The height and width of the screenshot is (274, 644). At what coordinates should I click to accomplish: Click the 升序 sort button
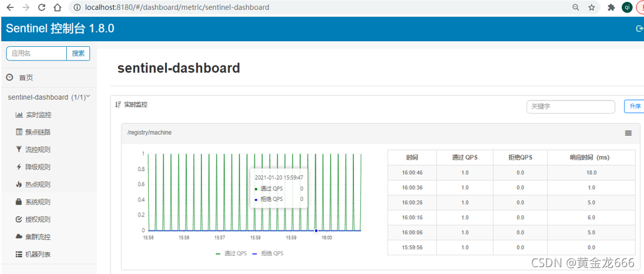coord(634,106)
